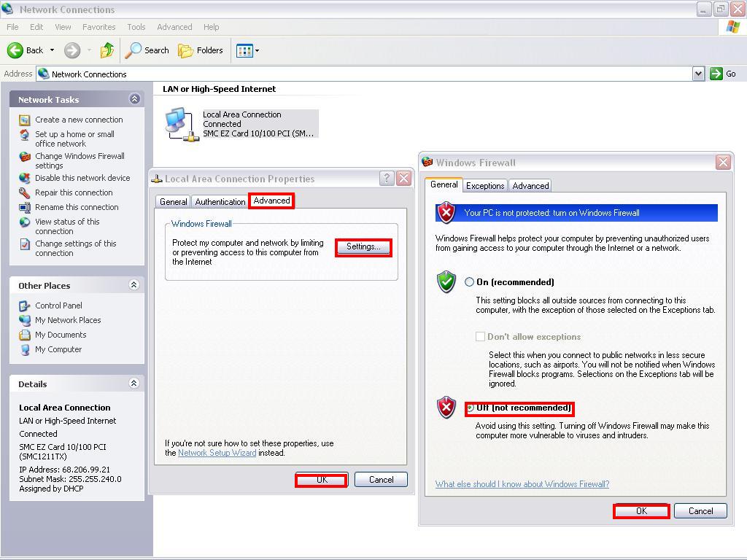This screenshot has width=747, height=560.
Task: Click the Up folder toolbar icon
Action: 107,50
